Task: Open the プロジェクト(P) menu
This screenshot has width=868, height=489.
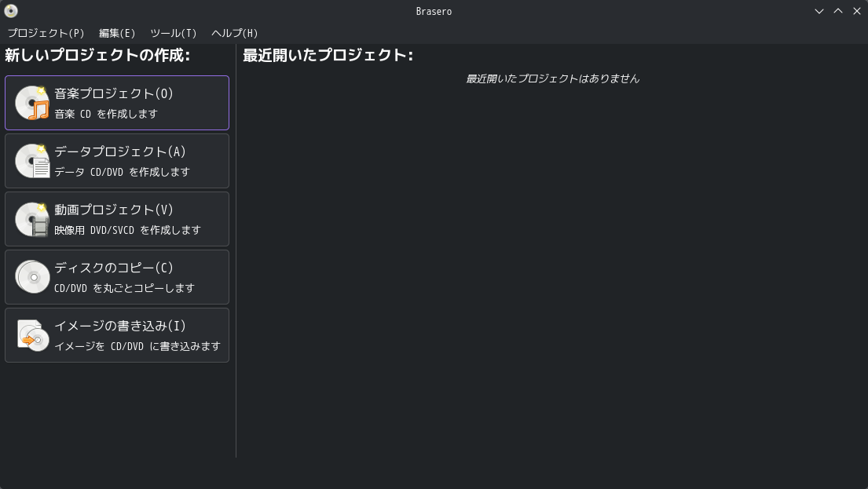Action: click(x=46, y=33)
